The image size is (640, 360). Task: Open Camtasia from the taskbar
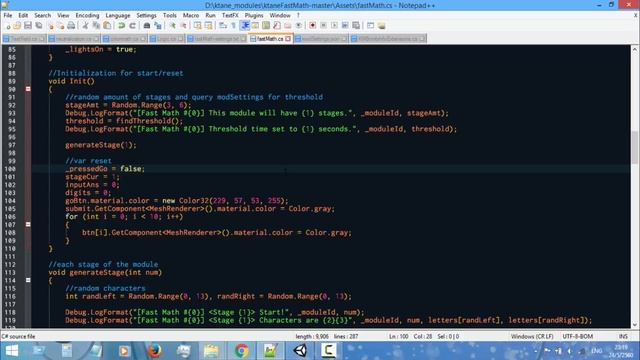pos(328,351)
